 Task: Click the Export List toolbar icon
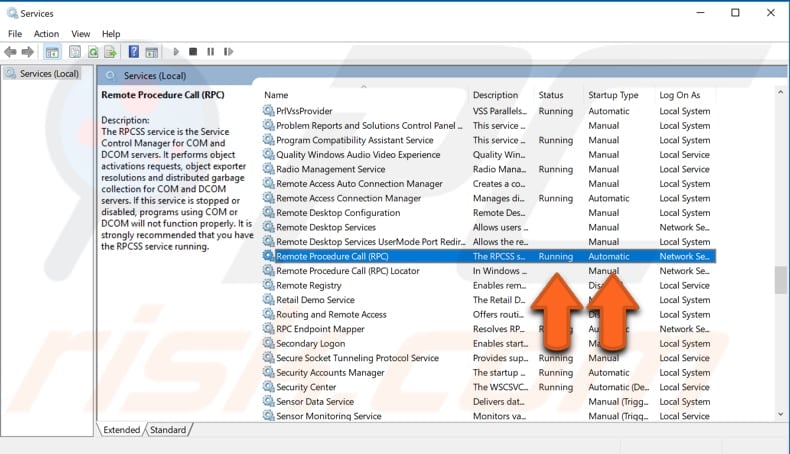coord(110,51)
